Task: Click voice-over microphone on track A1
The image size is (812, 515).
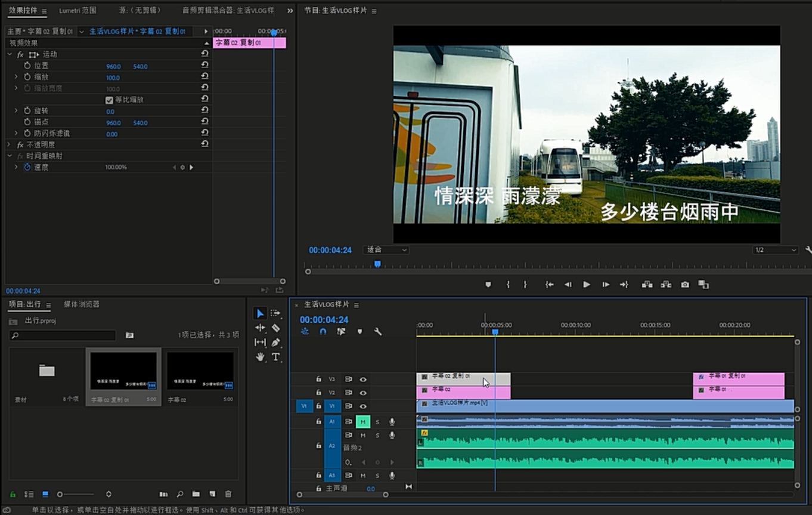Action: (392, 422)
